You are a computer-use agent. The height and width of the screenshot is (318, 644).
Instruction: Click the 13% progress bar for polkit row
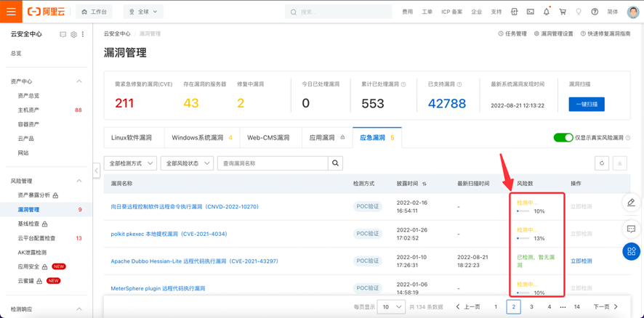tap(523, 238)
